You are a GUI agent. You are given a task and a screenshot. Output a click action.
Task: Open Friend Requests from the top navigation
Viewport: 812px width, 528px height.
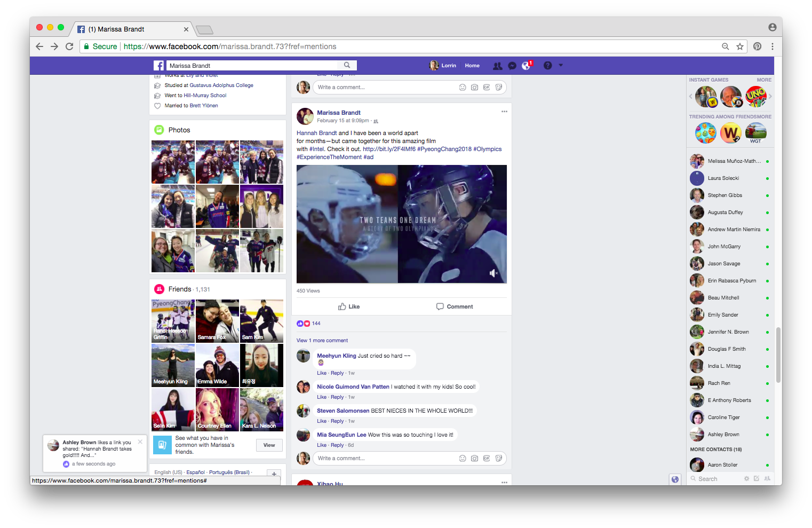[x=497, y=65]
